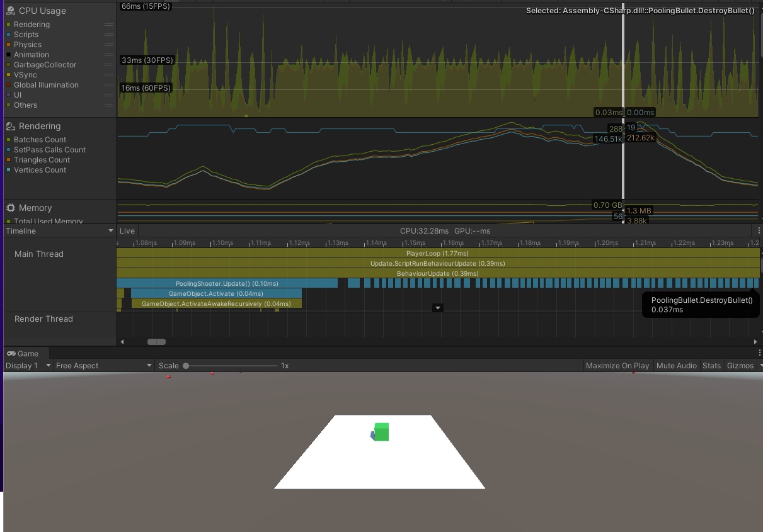
Task: Toggle Triangles Count series swatch
Action: (8, 160)
